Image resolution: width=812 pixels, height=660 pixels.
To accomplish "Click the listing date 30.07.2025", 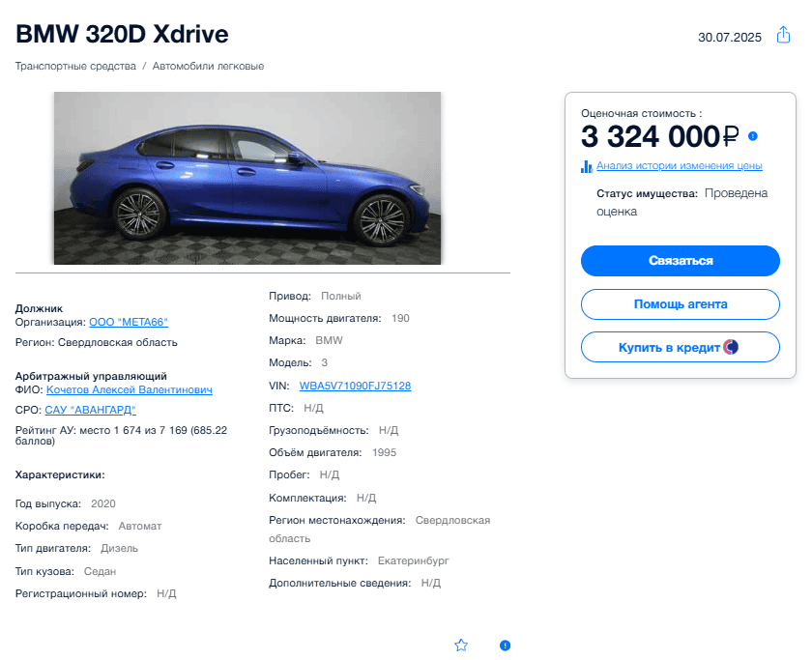I will 730,38.
